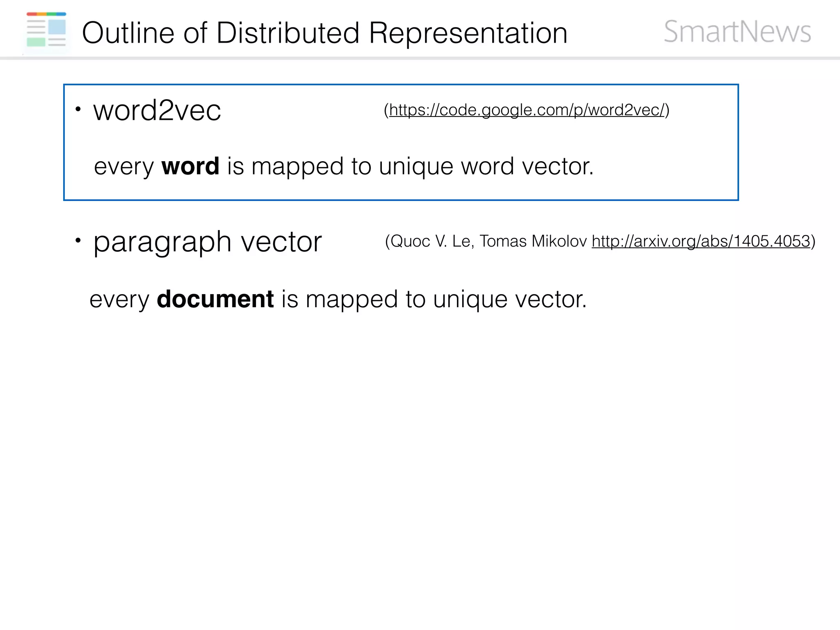The height and width of the screenshot is (630, 840).
Task: Click 'Quoc V. Le, Tomas Mikolov' citation text
Action: click(488, 241)
